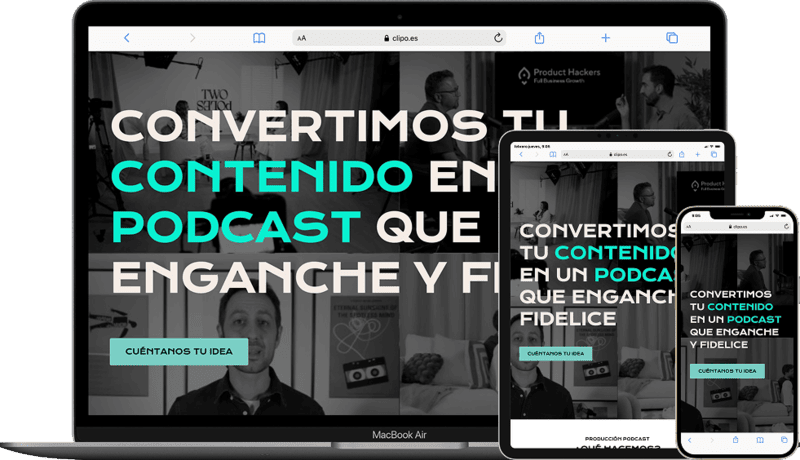Go back in the iPhone bottom toolbar

[689, 440]
